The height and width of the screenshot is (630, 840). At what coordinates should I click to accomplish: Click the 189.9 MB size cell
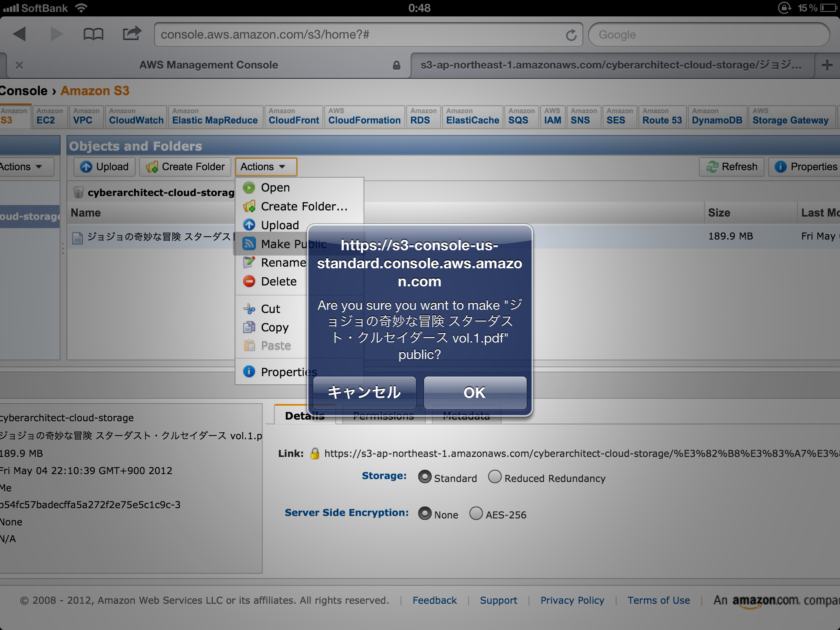tap(730, 236)
